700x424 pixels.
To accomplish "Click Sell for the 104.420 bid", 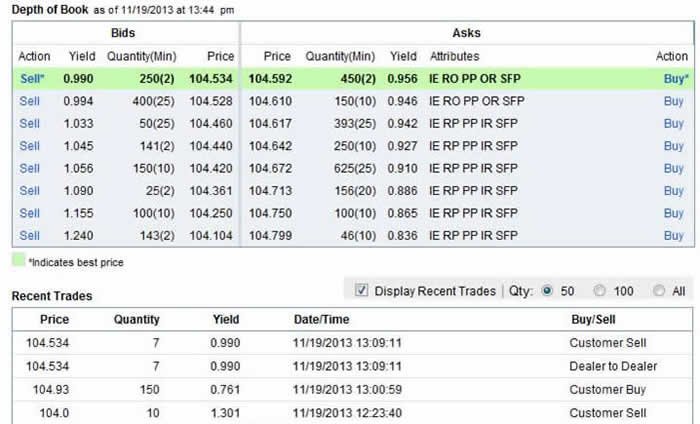I will [29, 168].
